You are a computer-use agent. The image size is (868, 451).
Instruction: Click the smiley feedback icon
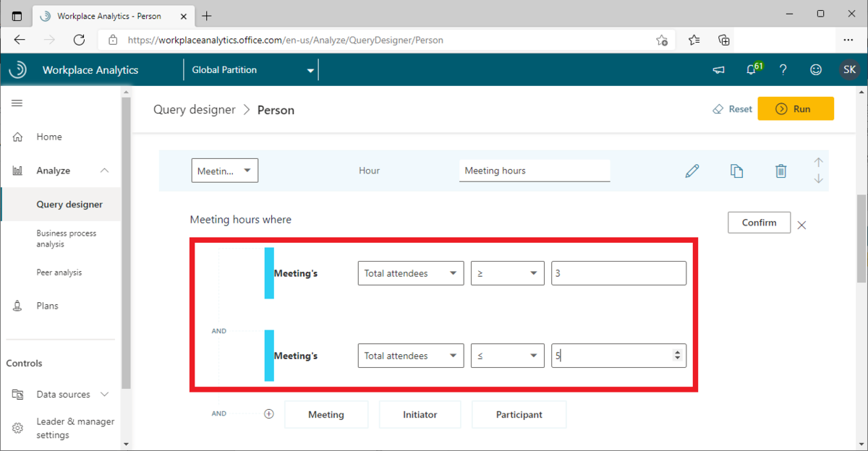816,70
